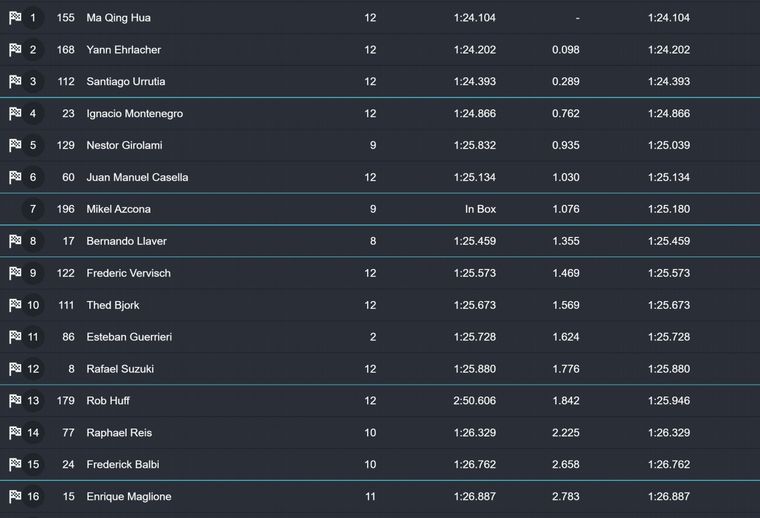Select car number 155 in the first row

point(66,18)
